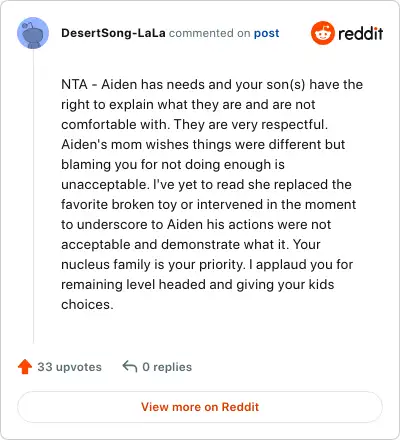The image size is (400, 440).
Task: Click the orange Reddit Snoo logo
Action: 322,33
